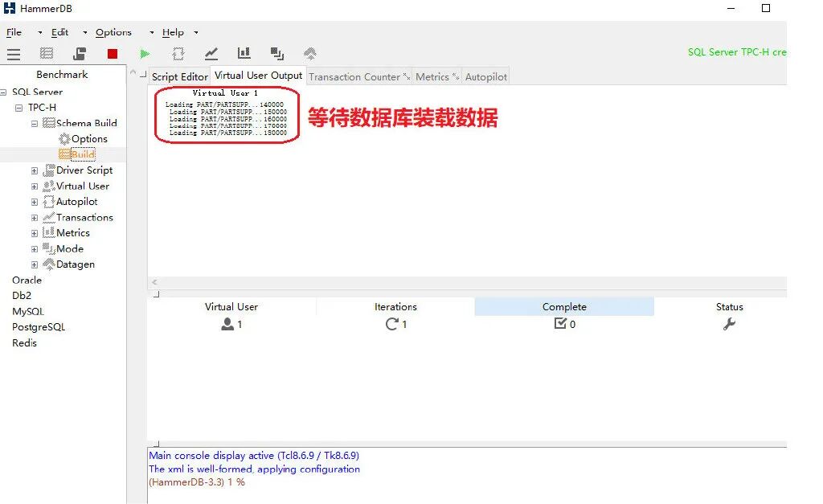Viewport: 823px width, 504px height.
Task: Select MySQL in the benchmark list
Action: (x=28, y=311)
